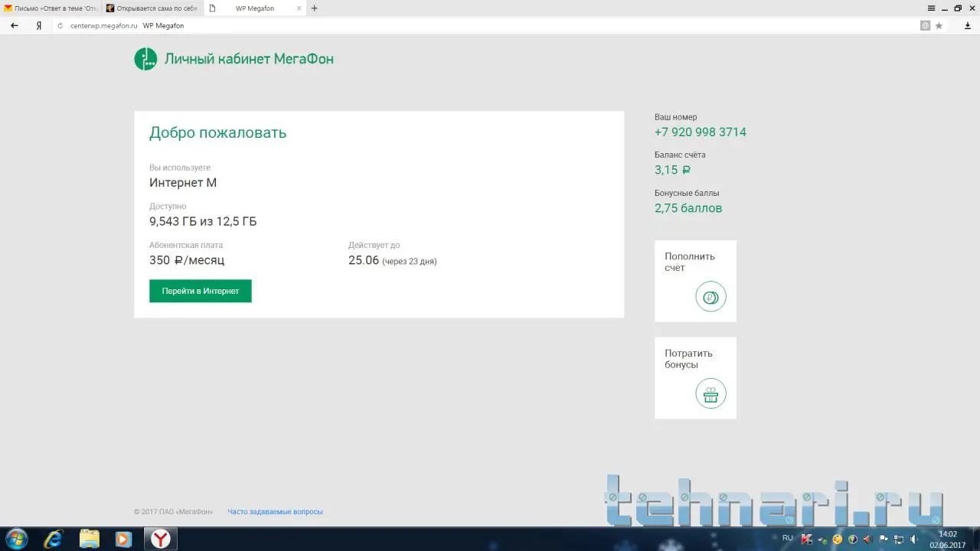Switch to the Письмо «Ответ в теме» tab

click(51, 8)
